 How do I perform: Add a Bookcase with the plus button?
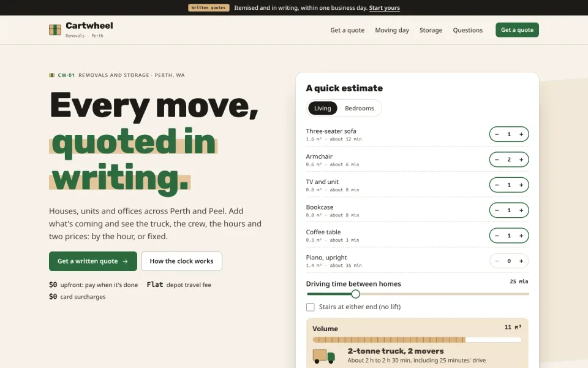(x=521, y=210)
